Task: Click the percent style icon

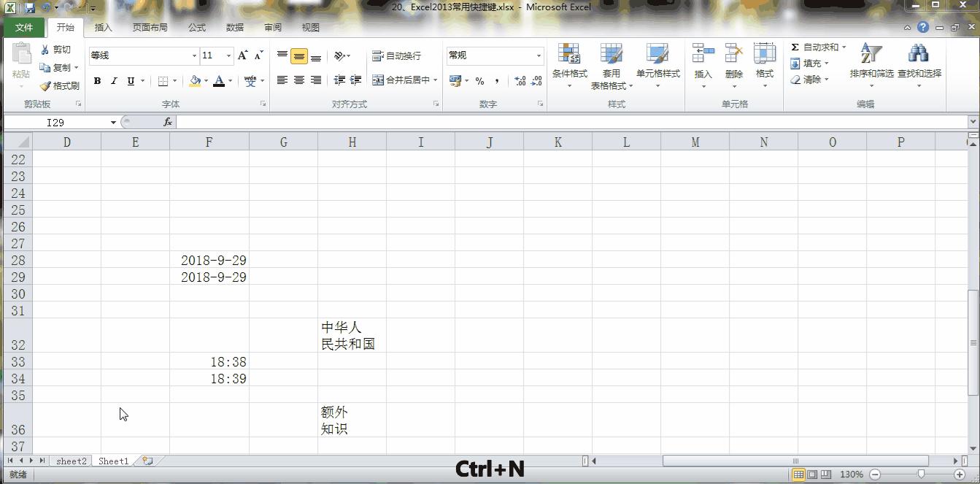Action: [479, 80]
